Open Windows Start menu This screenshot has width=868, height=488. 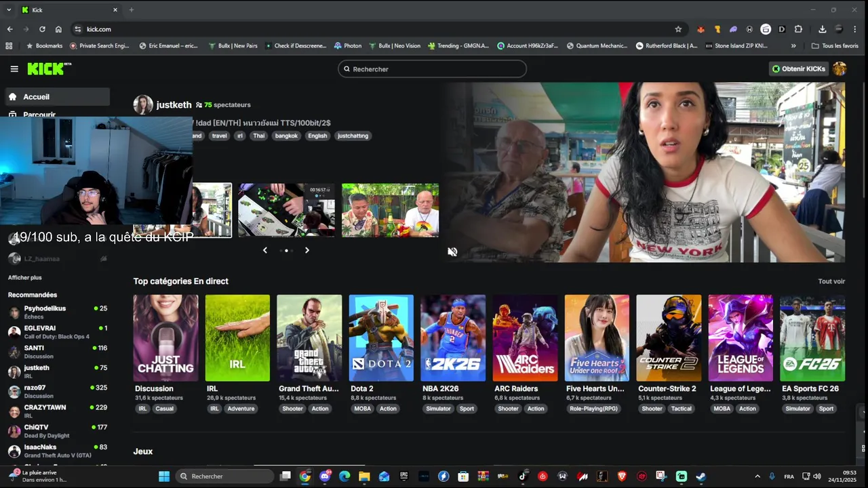tap(164, 476)
